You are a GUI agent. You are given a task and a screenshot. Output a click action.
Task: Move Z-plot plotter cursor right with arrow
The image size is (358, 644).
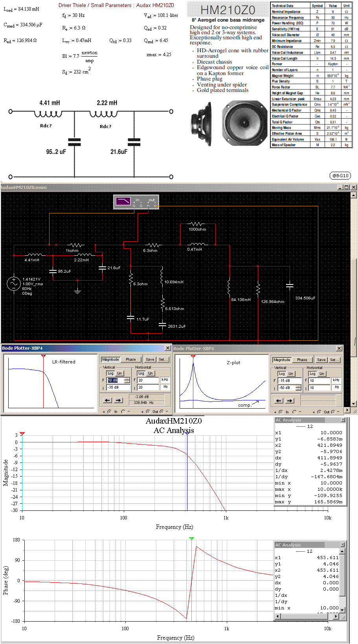(290, 401)
